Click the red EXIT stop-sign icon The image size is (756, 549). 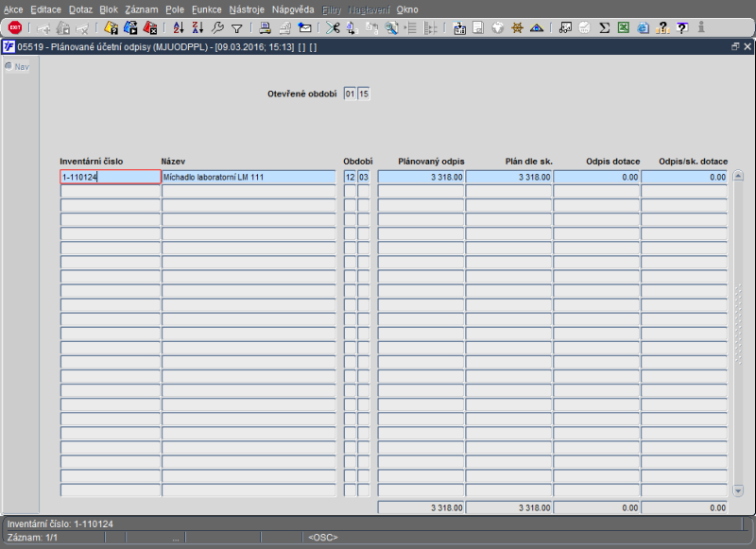(15, 28)
